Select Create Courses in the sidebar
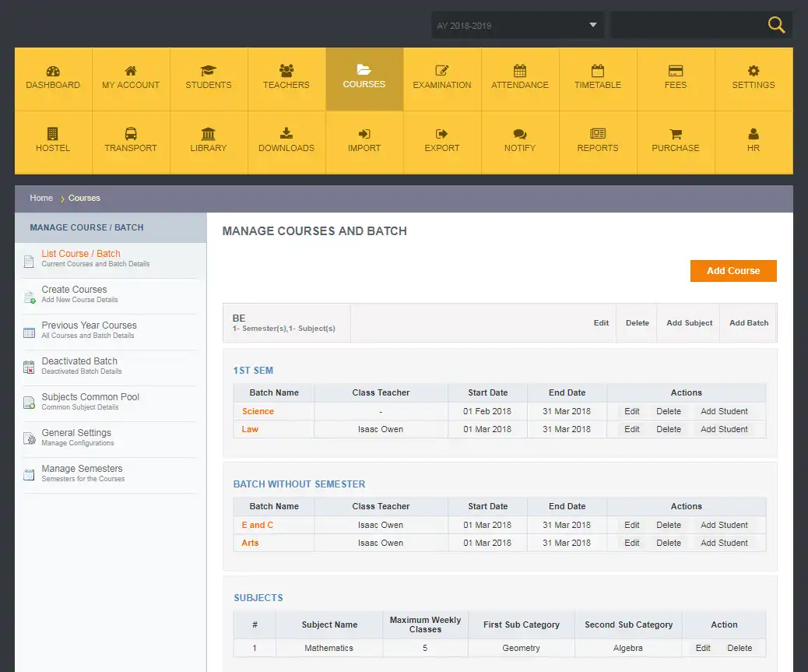The width and height of the screenshot is (808, 672). coord(74,290)
